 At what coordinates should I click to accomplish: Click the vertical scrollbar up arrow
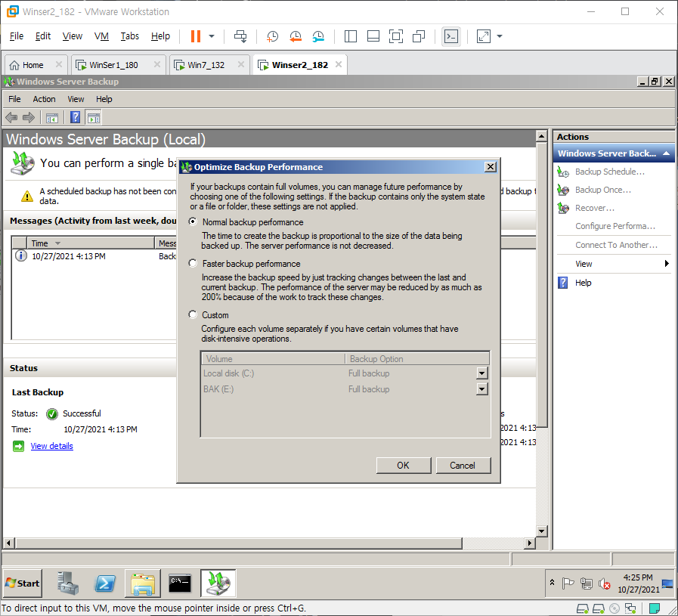click(x=541, y=136)
